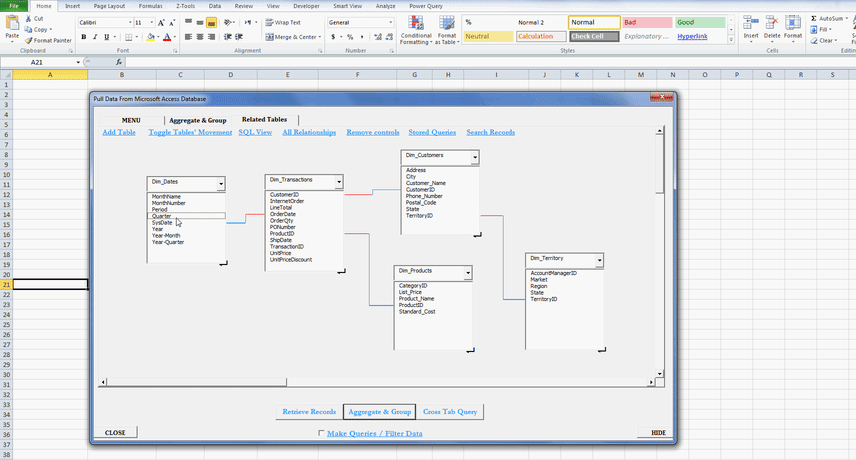Image resolution: width=856 pixels, height=460 pixels.
Task: Increase font size with Grow Font icon
Action: (161, 22)
